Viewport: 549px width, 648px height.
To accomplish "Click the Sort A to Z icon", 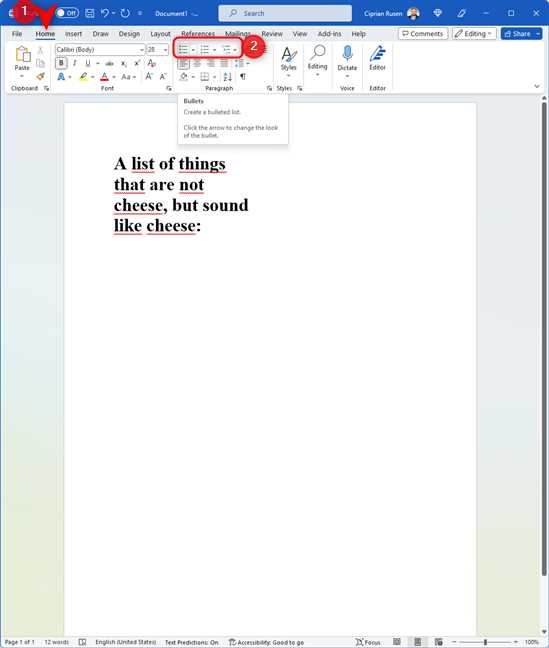I will (x=227, y=76).
